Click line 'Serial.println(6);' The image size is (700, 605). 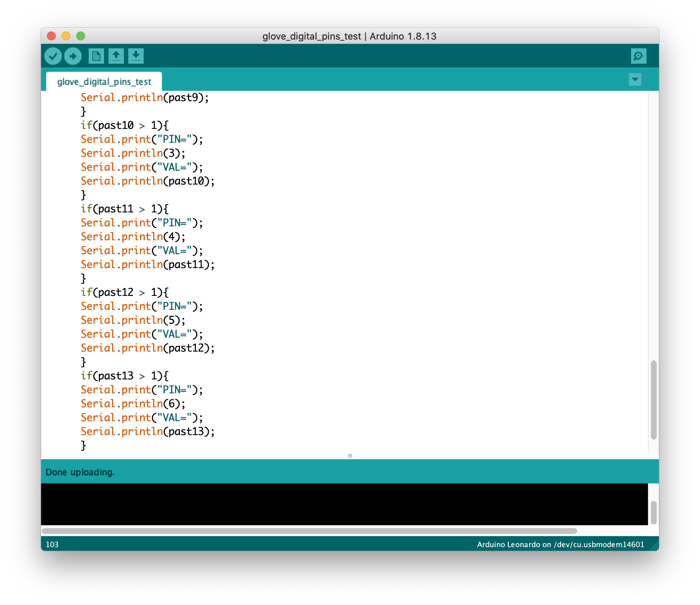point(133,404)
